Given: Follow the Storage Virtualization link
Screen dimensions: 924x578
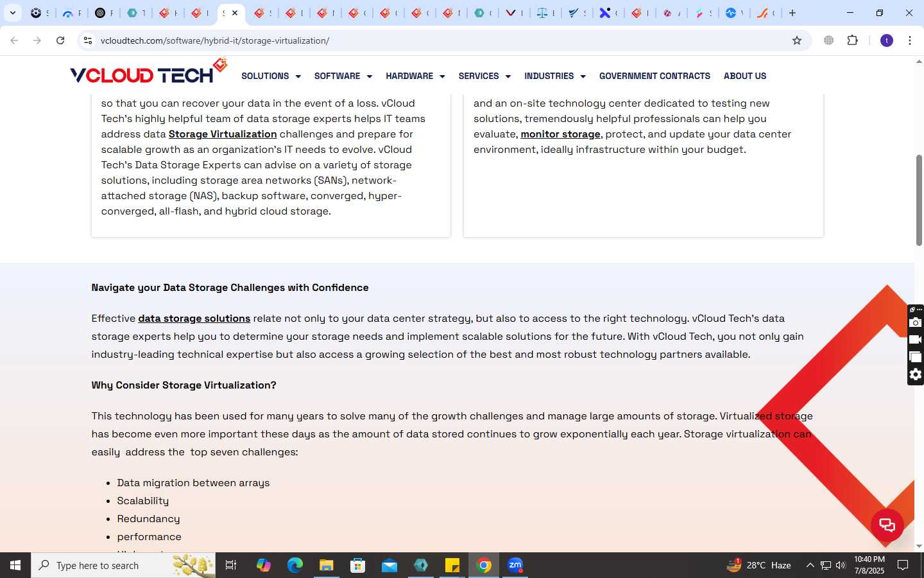Looking at the screenshot, I should tap(223, 134).
